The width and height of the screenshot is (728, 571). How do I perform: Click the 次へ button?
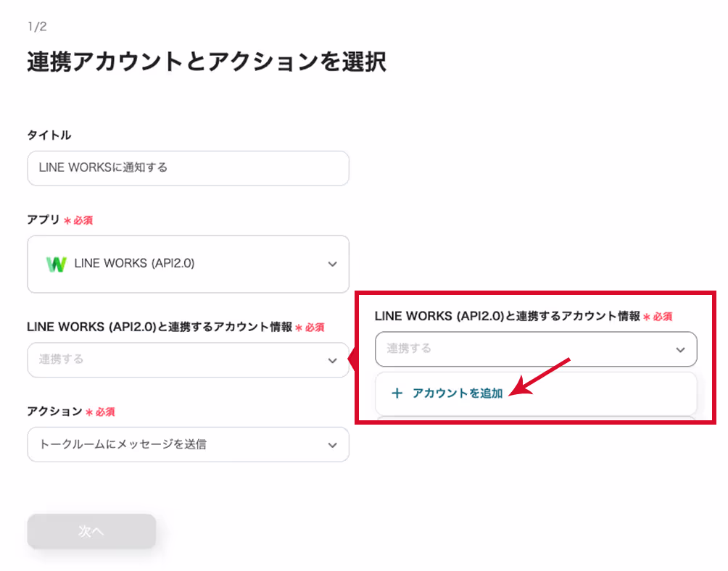pyautogui.click(x=91, y=531)
